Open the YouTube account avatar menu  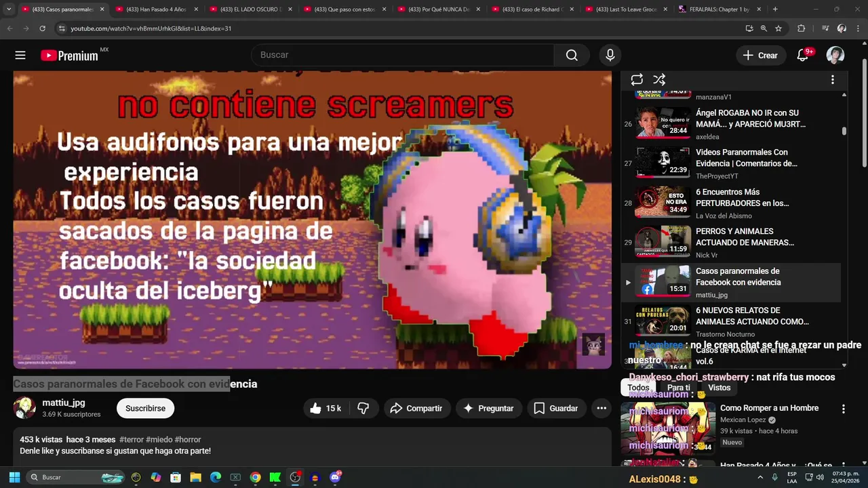pyautogui.click(x=835, y=56)
